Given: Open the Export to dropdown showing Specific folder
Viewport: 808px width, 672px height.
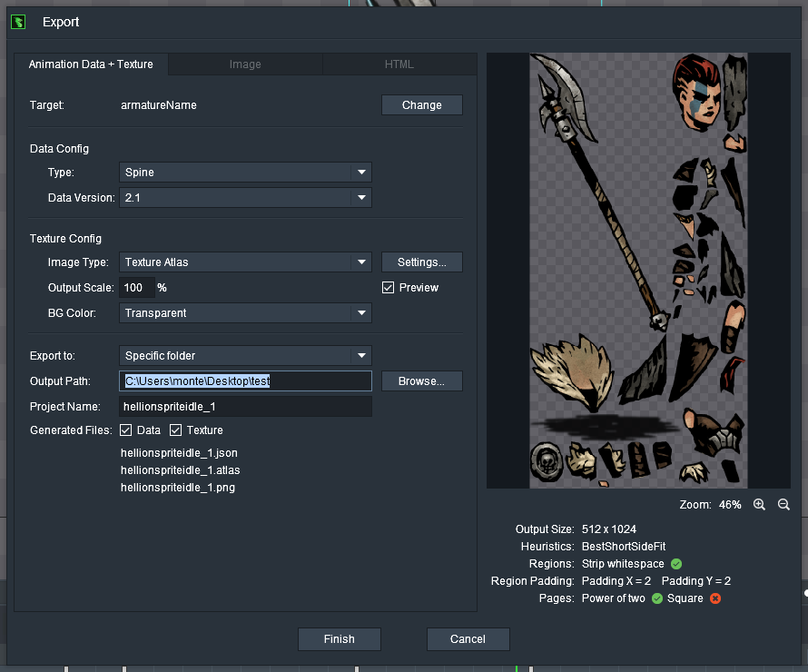Looking at the screenshot, I should point(245,356).
